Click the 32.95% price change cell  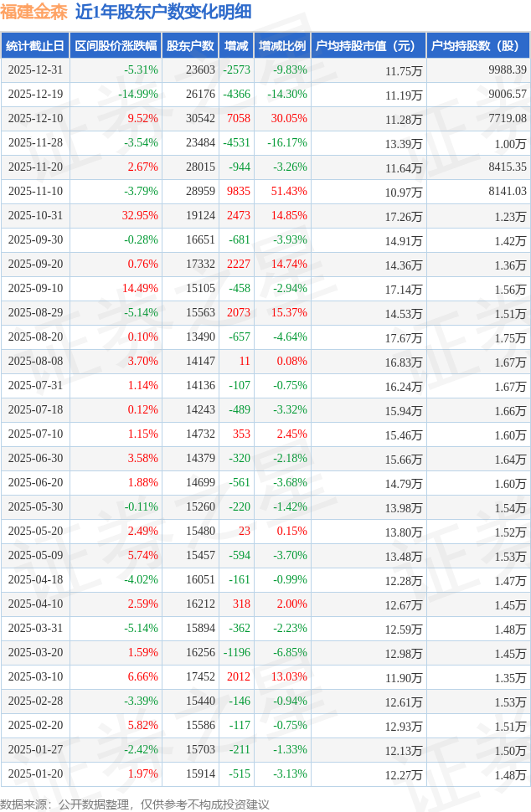[x=140, y=216]
